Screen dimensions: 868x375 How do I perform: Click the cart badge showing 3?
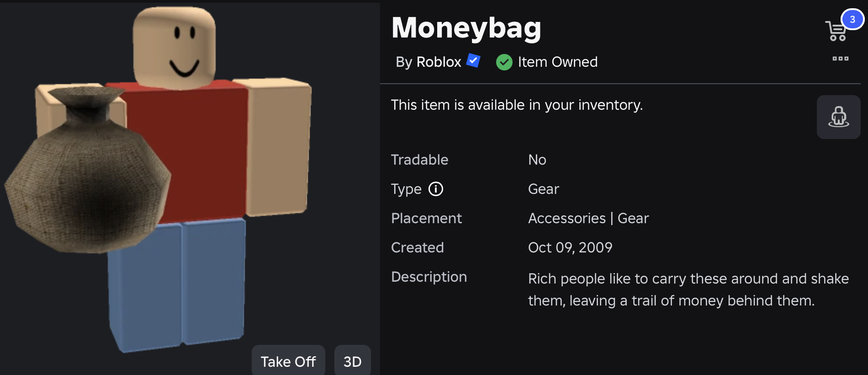click(852, 19)
